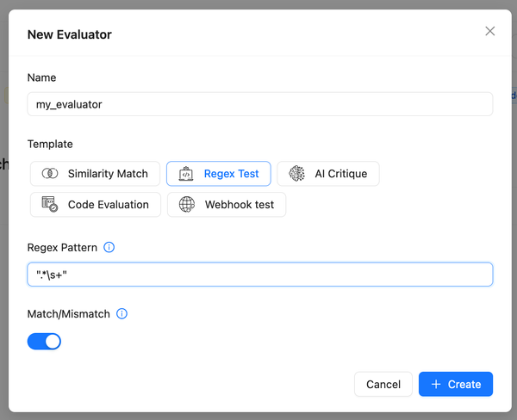This screenshot has width=517, height=420.
Task: Choose the Regex Test template label
Action: point(231,174)
